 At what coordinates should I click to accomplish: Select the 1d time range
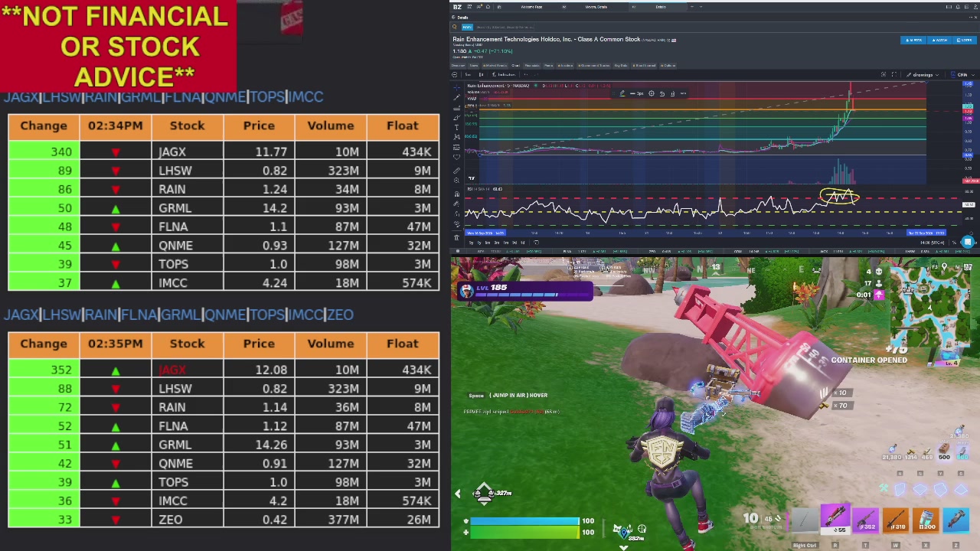click(523, 243)
